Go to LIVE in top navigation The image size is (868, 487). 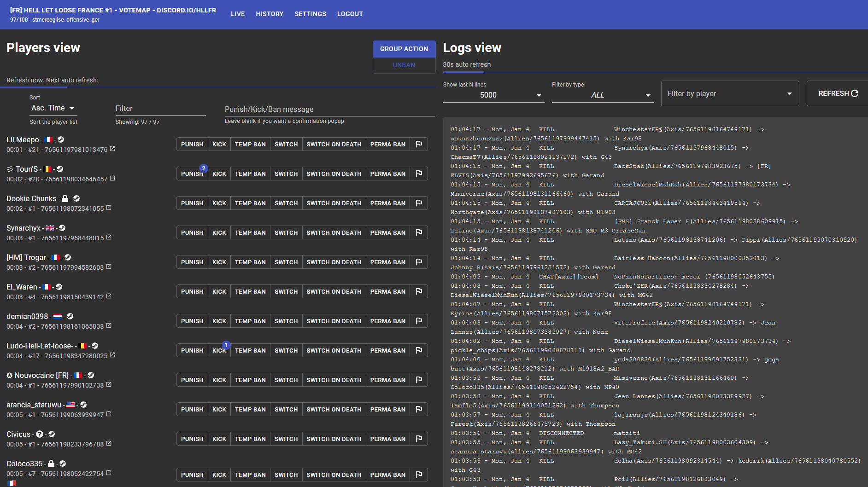coord(238,14)
